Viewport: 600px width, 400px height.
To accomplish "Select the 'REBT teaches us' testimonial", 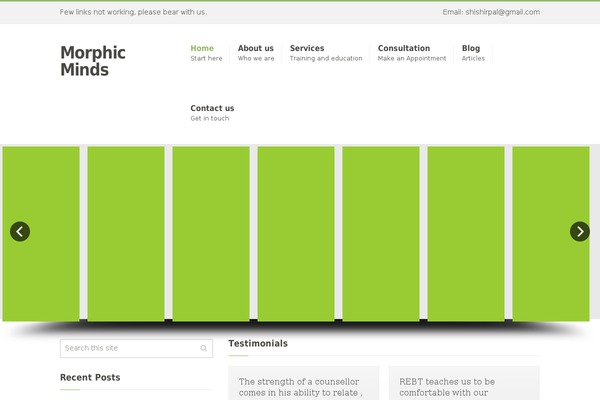I will tap(464, 383).
